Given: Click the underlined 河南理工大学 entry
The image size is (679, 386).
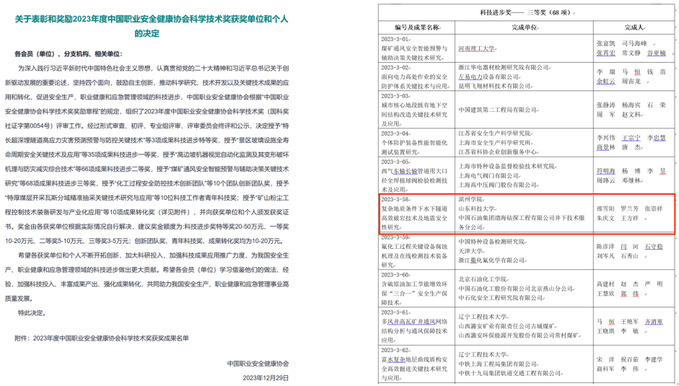Looking at the screenshot, I should click(476, 49).
